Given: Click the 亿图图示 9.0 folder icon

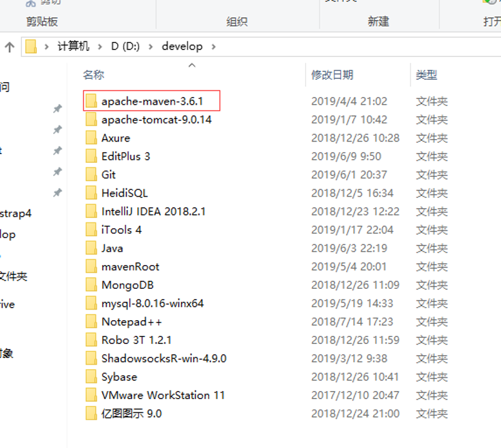Looking at the screenshot, I should tap(91, 414).
